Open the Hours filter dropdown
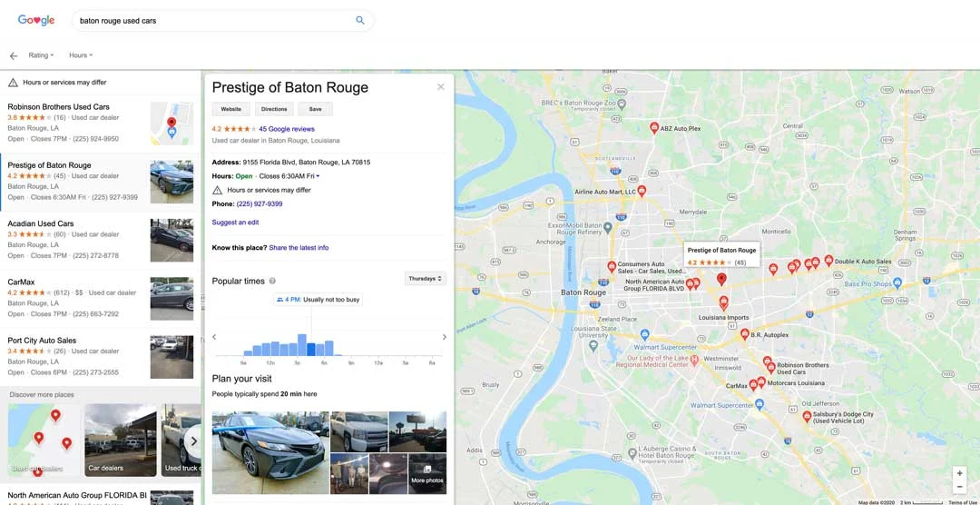This screenshot has width=980, height=505. point(81,55)
